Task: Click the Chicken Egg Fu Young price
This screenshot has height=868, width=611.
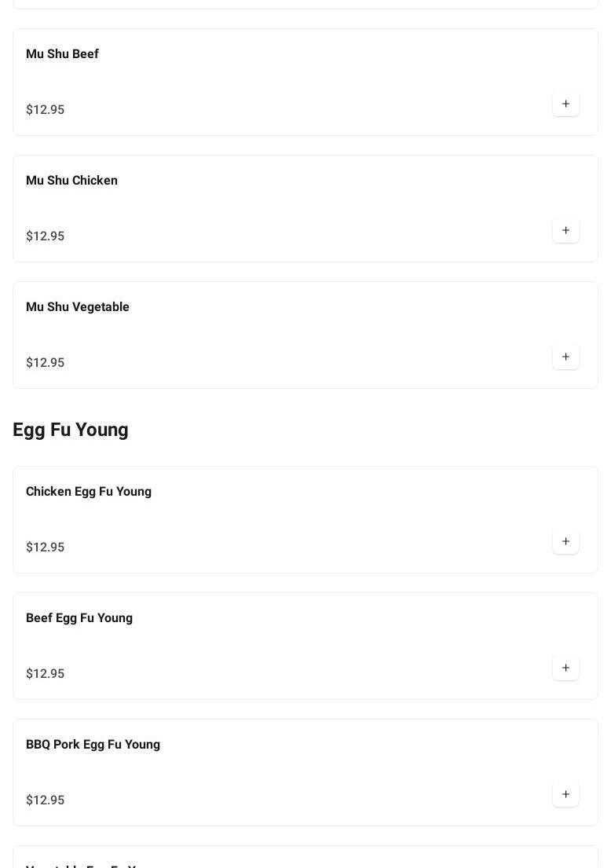Action: click(x=46, y=548)
